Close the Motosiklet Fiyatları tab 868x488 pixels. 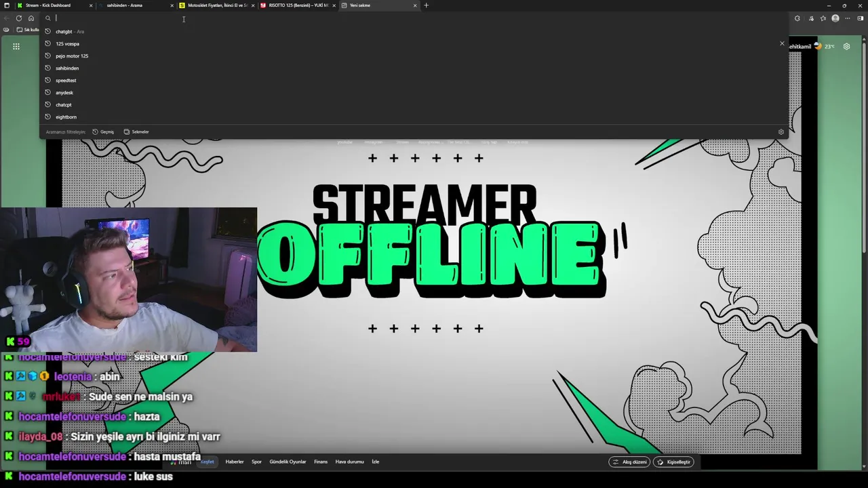(x=253, y=5)
